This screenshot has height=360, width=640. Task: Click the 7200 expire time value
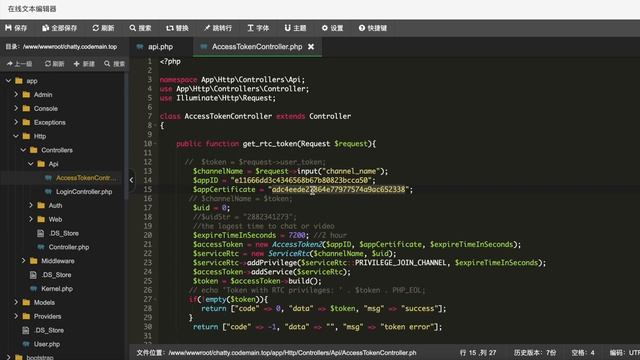(x=297, y=235)
